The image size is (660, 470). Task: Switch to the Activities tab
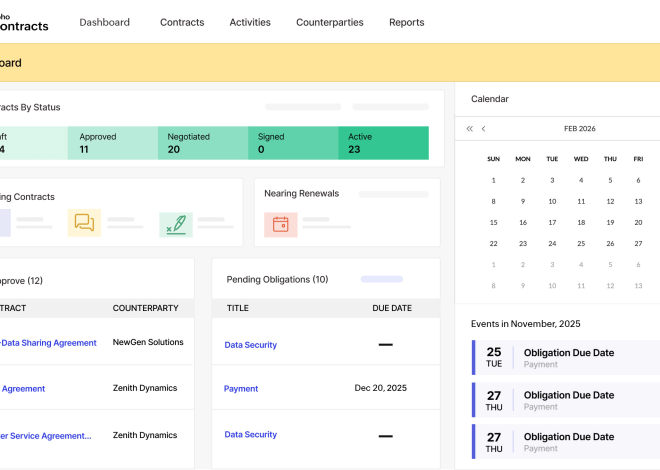click(250, 22)
